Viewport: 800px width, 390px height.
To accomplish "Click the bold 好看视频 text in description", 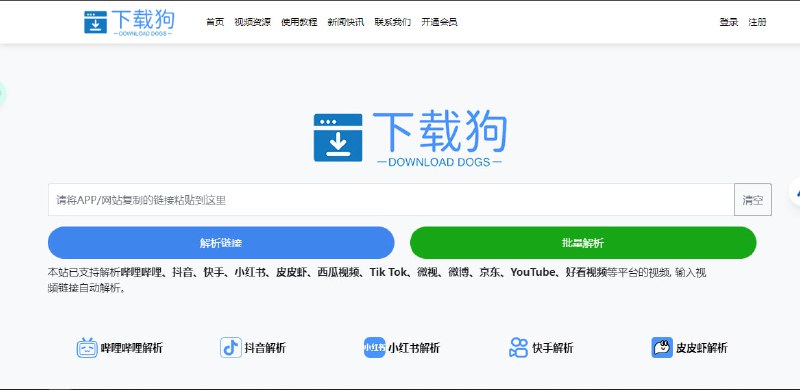I will (x=586, y=272).
